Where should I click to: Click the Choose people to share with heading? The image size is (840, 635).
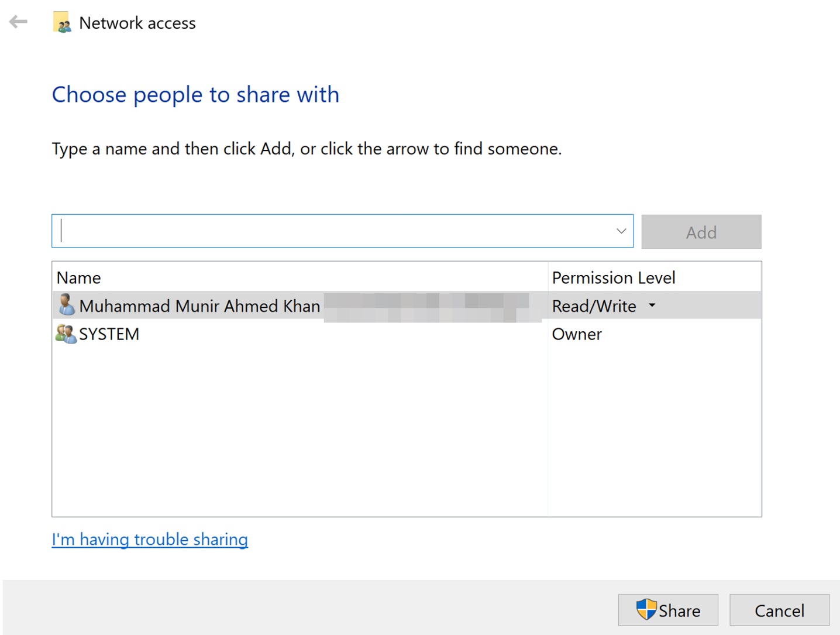click(x=195, y=94)
